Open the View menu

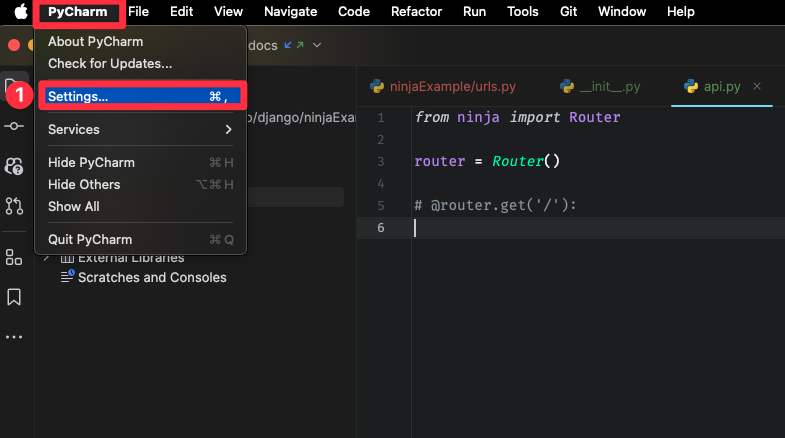pyautogui.click(x=228, y=12)
